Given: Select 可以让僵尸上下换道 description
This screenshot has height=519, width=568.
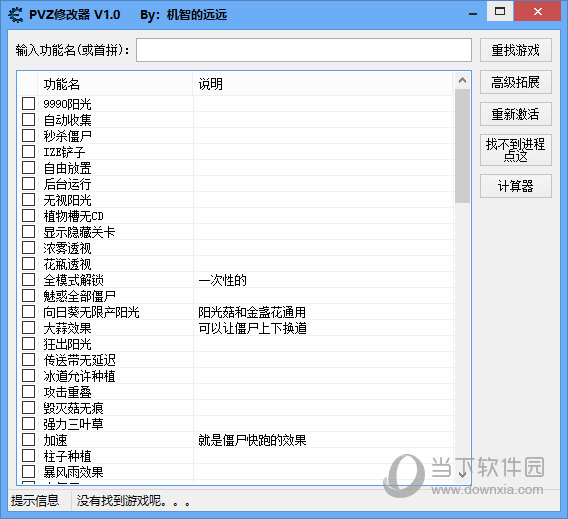Looking at the screenshot, I should pos(252,328).
